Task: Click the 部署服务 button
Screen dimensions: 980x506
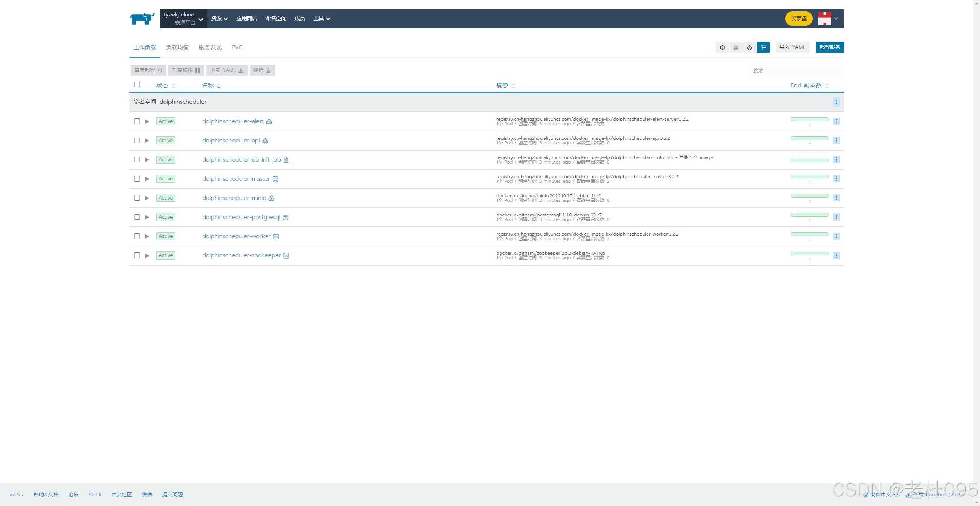Action: click(x=830, y=47)
